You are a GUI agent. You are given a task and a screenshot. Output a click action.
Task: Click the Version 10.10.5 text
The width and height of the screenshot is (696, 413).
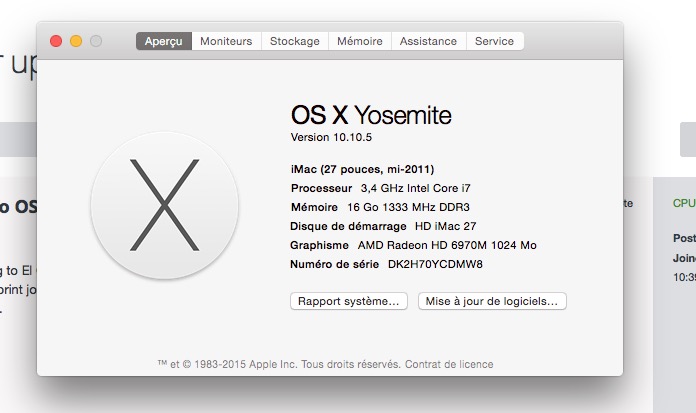[331, 137]
